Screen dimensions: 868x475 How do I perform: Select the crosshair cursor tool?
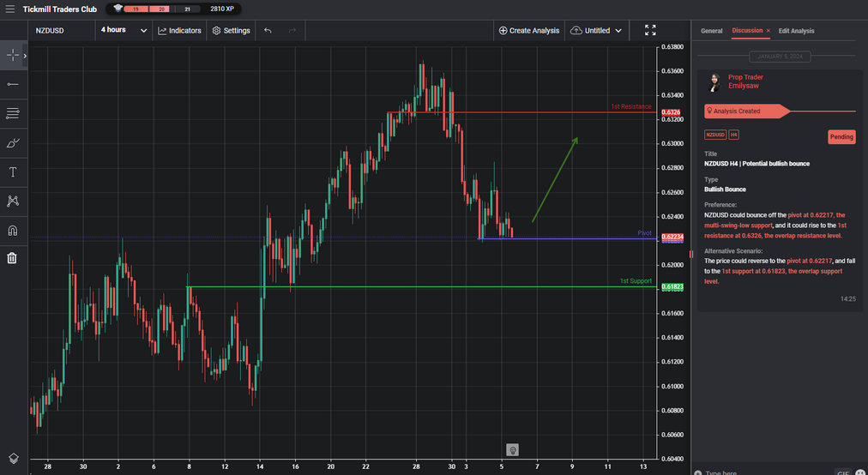(12, 56)
